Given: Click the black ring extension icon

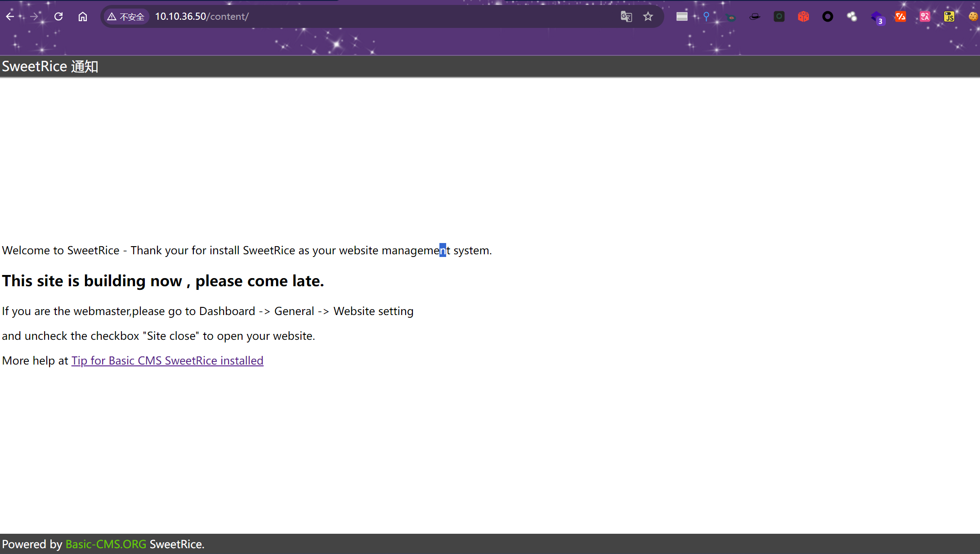Looking at the screenshot, I should point(828,17).
